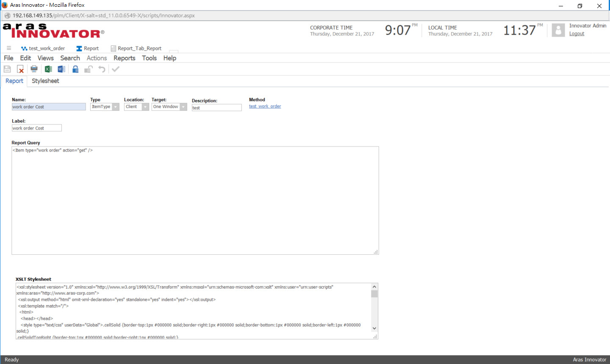This screenshot has height=364, width=610.
Task: Click the XSLT Stylesheet scrollbar thumb
Action: (374, 294)
